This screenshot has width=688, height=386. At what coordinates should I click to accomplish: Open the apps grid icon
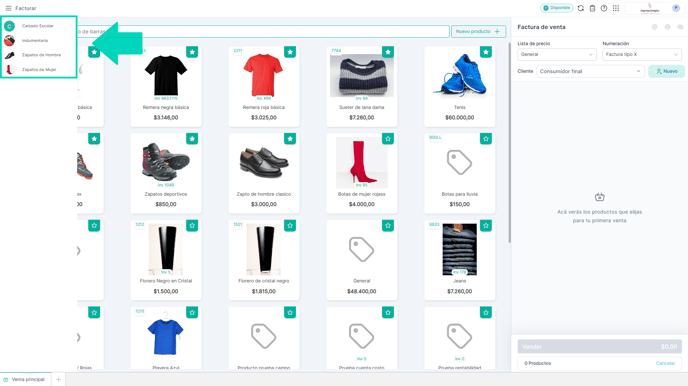click(x=616, y=8)
